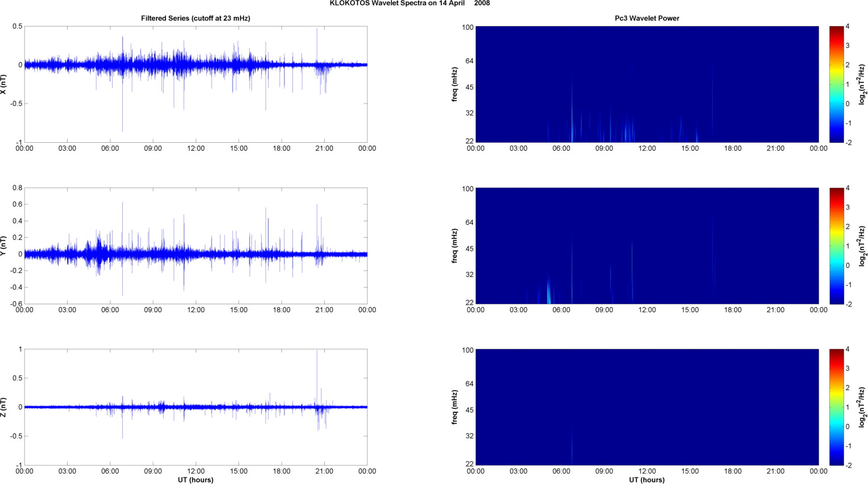Click the -0.5 tick on the Z (nT) axis
The image size is (868, 484).
coord(15,436)
